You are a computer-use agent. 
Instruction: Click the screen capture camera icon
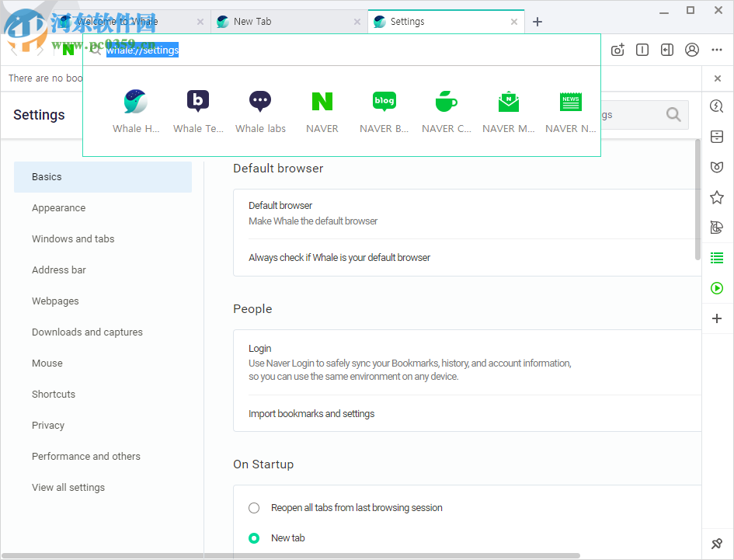(618, 50)
